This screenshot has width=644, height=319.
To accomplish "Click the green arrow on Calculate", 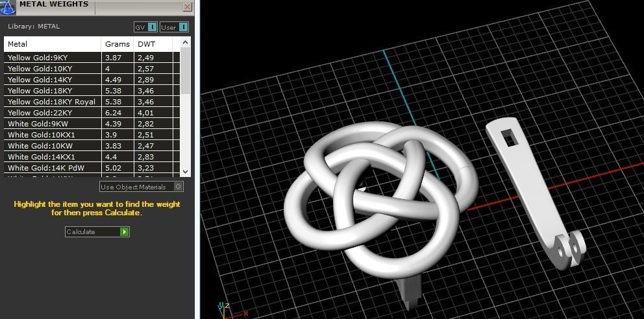I will [124, 231].
